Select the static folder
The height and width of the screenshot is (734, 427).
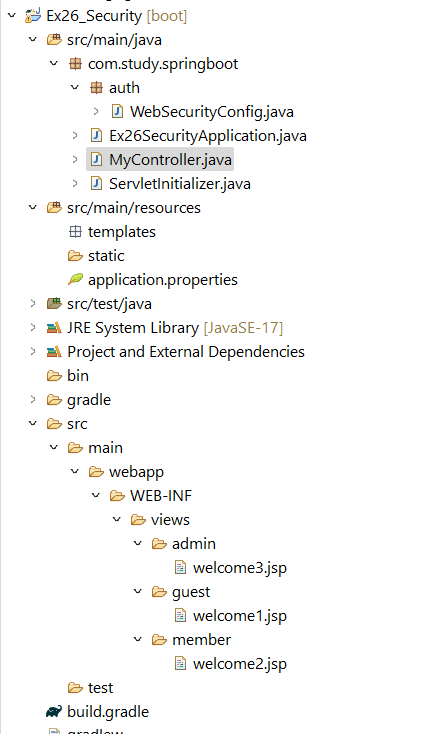click(106, 256)
